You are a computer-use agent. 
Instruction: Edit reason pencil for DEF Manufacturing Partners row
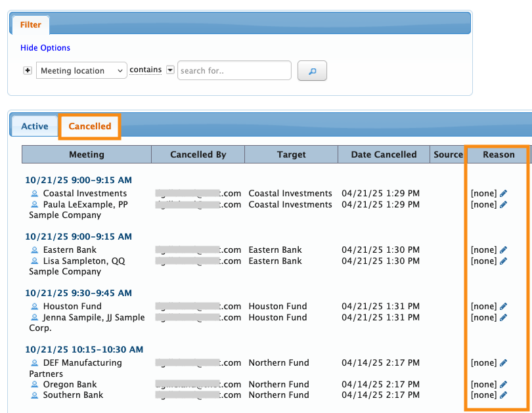coord(504,363)
